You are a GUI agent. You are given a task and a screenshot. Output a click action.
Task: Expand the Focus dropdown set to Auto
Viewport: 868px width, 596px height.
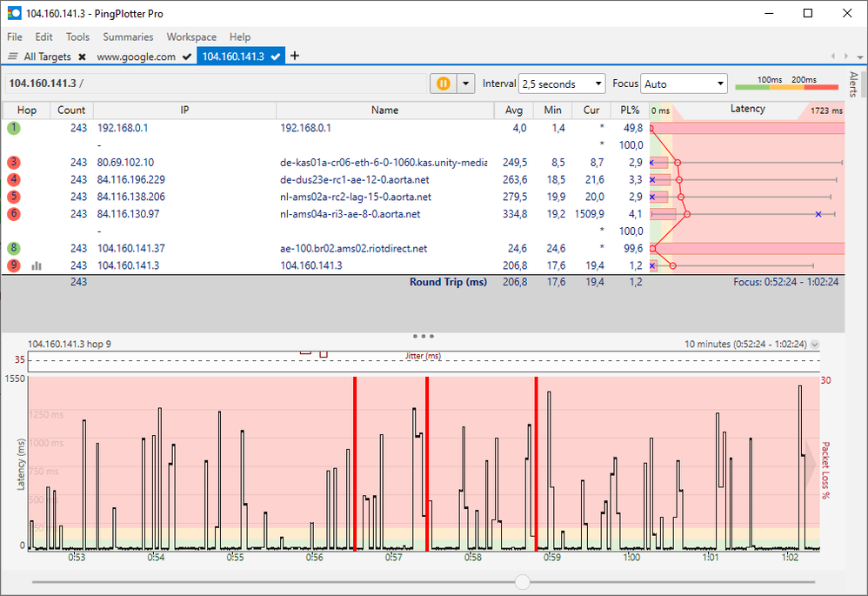[684, 84]
